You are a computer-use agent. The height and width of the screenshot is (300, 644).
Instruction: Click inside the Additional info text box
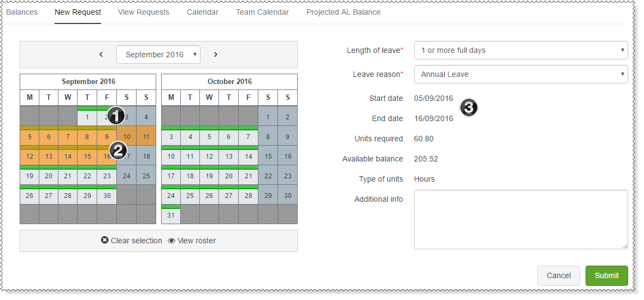coord(521,219)
